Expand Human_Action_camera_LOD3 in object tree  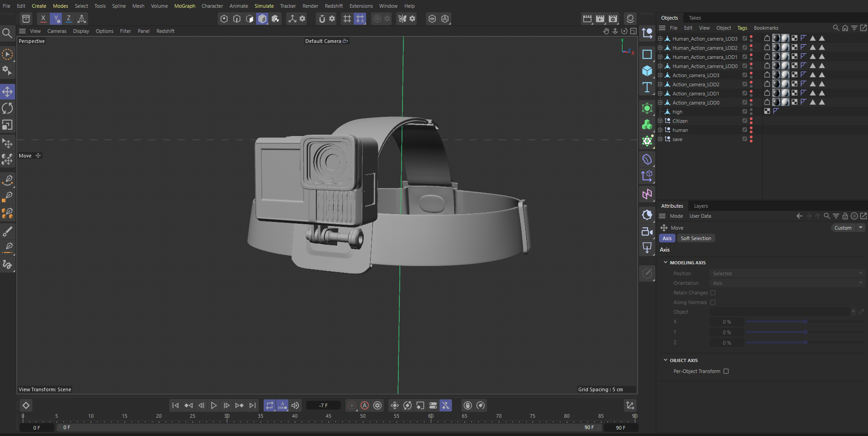[660, 39]
